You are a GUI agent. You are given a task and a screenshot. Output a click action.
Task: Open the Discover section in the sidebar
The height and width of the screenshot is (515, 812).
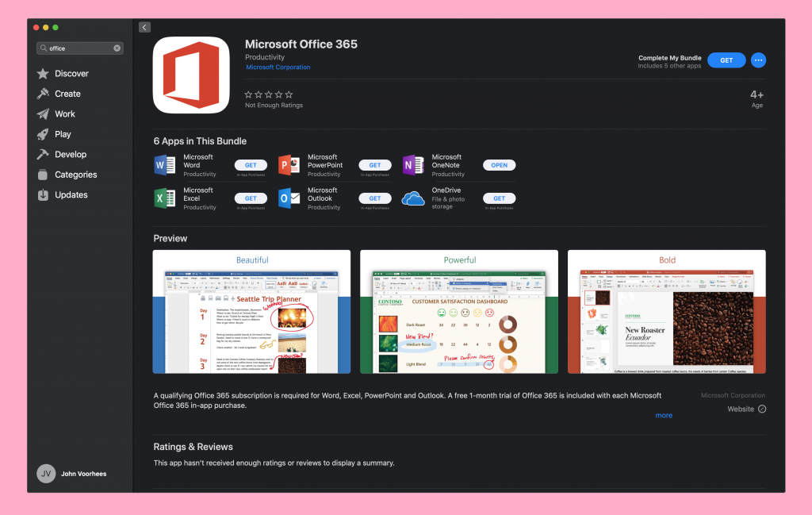click(x=71, y=74)
